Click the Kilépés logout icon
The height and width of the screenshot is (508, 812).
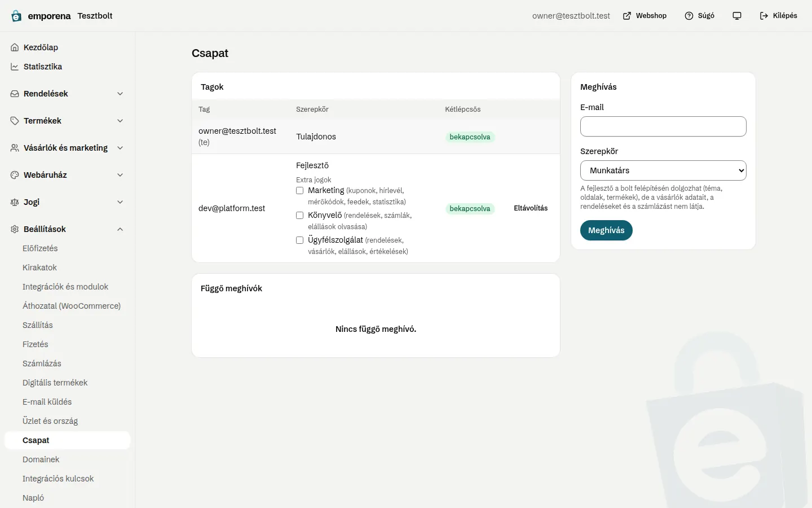[764, 16]
